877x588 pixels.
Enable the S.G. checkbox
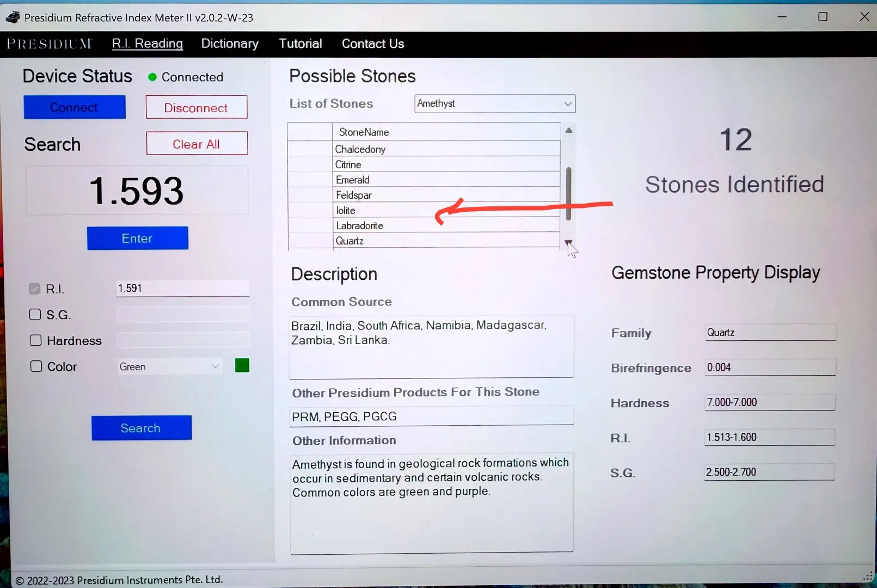35,315
